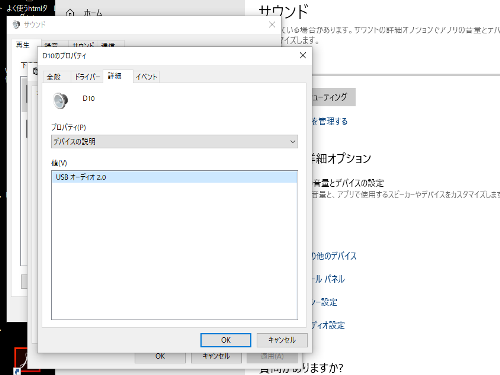
Task: Select the USB オーディオ 2.0 value row
Action: (174, 177)
